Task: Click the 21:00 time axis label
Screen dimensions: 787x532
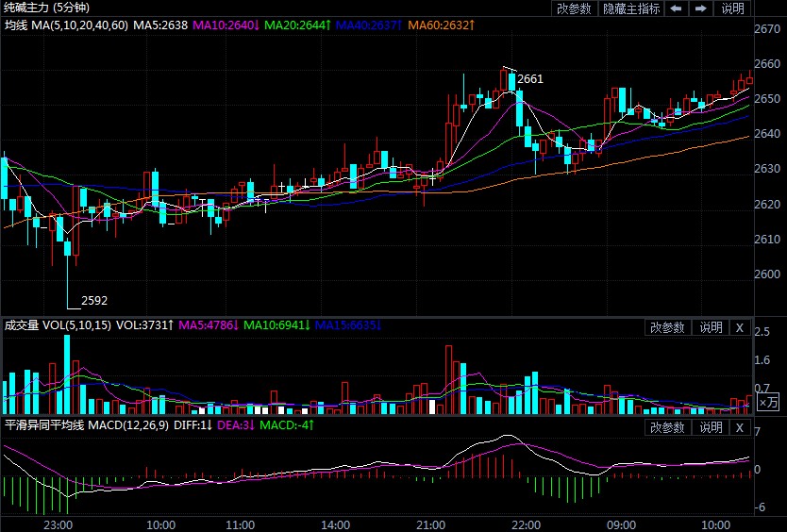Action: pyautogui.click(x=429, y=524)
